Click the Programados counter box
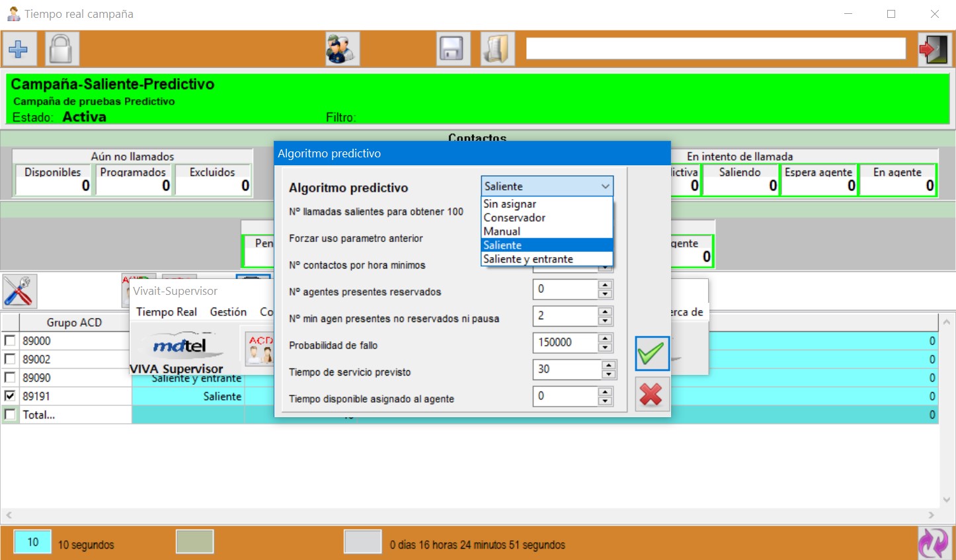956x560 pixels. pyautogui.click(x=134, y=180)
